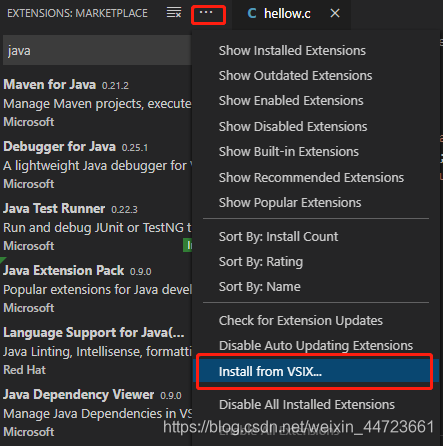The width and height of the screenshot is (443, 446).
Task: Click Java Test Runner's green Install button
Action: tap(188, 246)
